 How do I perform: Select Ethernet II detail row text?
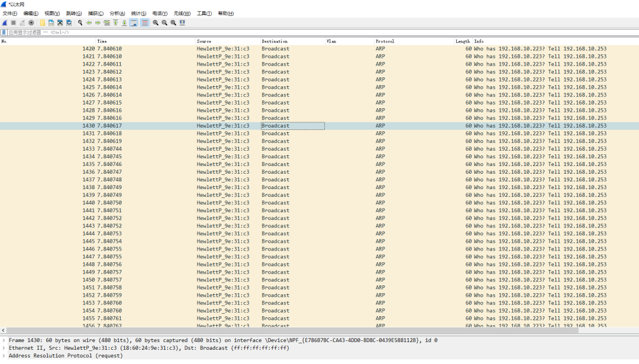tap(149, 348)
